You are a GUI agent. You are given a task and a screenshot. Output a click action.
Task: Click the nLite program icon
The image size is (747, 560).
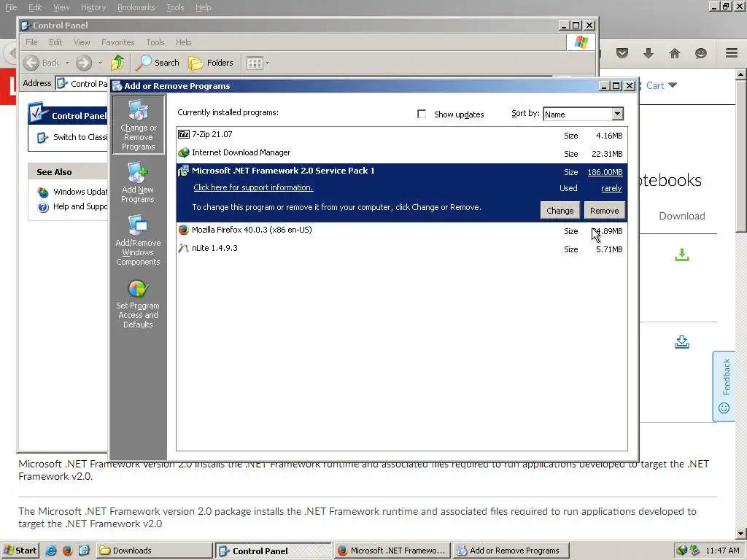pyautogui.click(x=183, y=248)
